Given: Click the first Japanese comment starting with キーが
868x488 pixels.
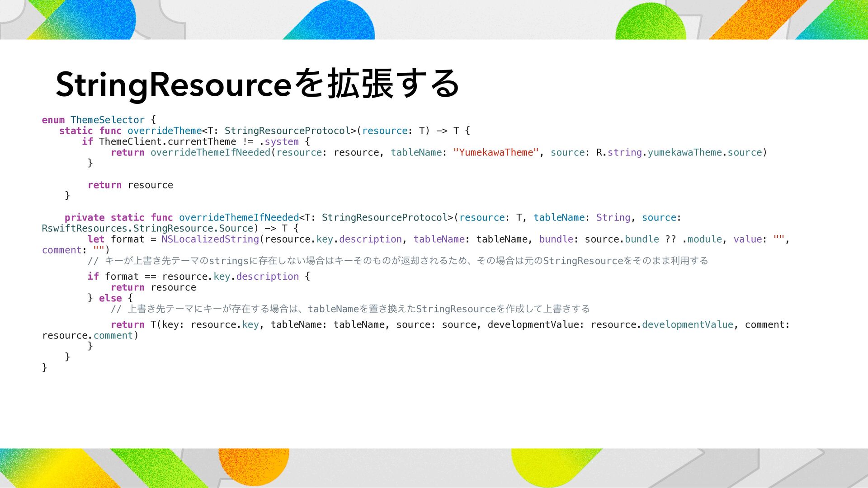Looking at the screenshot, I should [x=398, y=261].
